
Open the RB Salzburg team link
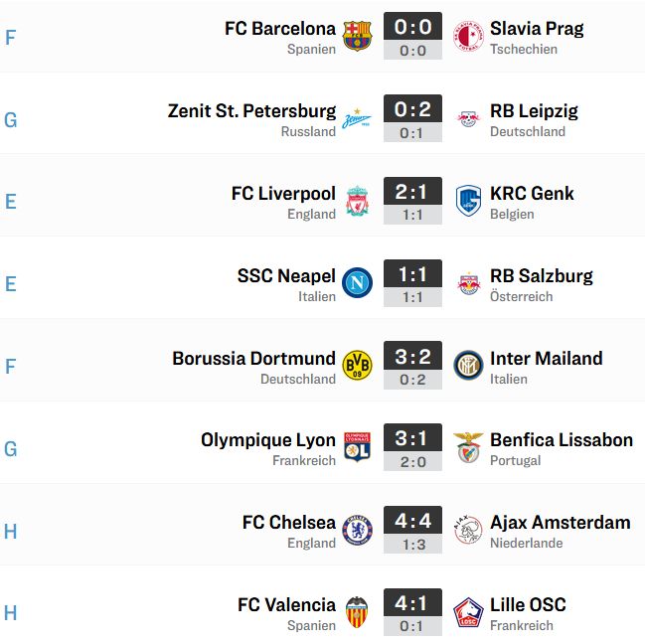[542, 275]
